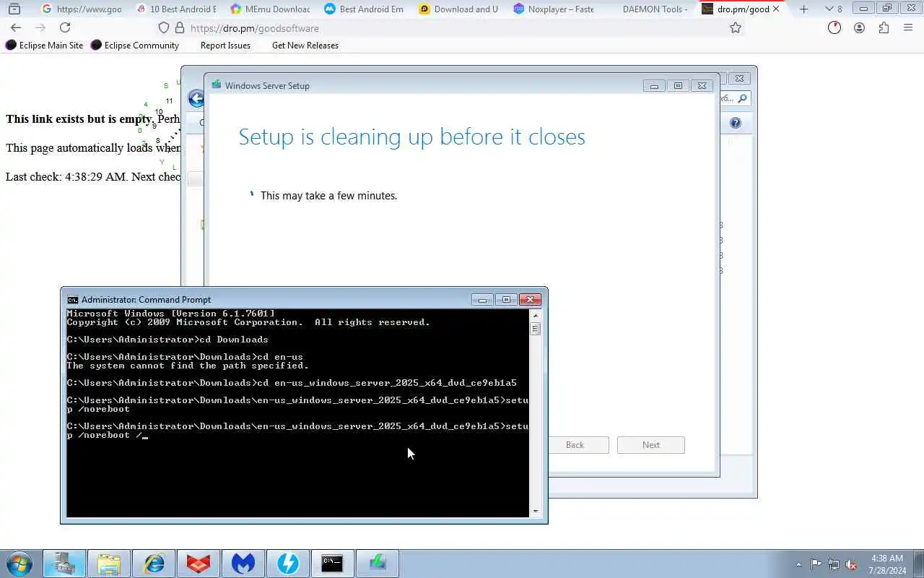Open Internet Explorer from taskbar
The height and width of the screenshot is (578, 924).
click(x=154, y=564)
